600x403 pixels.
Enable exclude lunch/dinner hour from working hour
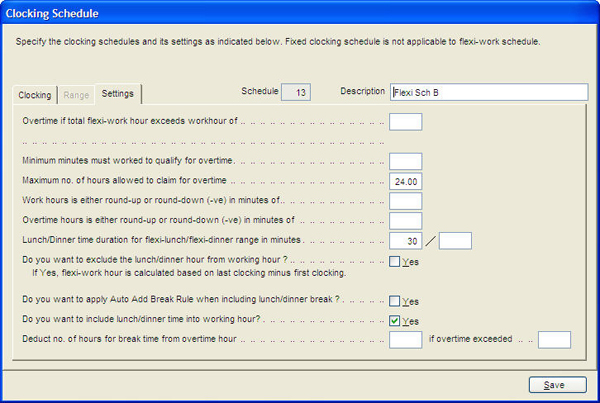click(x=395, y=262)
